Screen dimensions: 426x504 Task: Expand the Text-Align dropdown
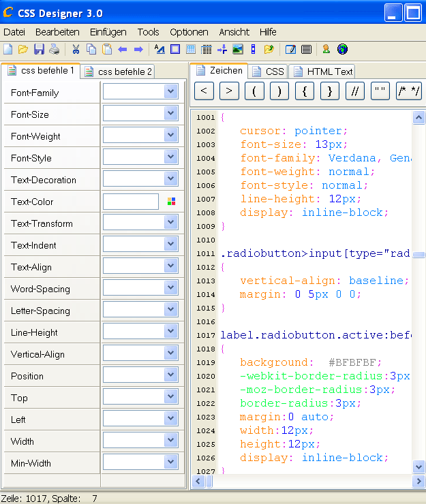171,266
